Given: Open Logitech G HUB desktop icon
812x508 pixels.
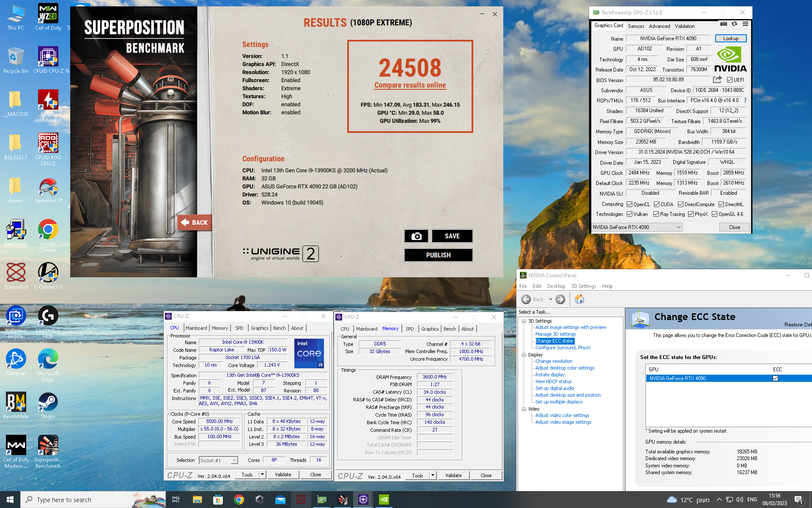Looking at the screenshot, I should pyautogui.click(x=48, y=322).
